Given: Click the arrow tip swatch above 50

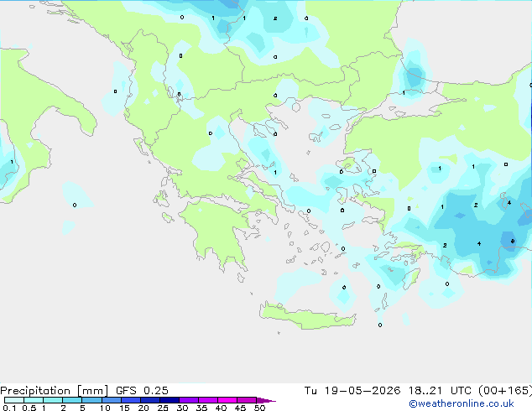Looking at the screenshot, I should [265, 400].
